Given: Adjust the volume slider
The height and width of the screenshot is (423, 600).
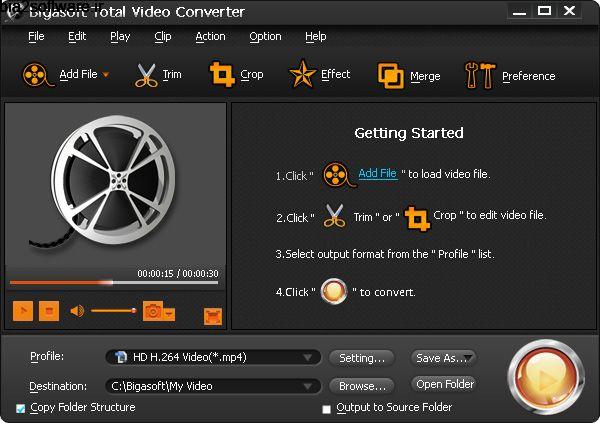Looking at the screenshot, I should tap(114, 310).
